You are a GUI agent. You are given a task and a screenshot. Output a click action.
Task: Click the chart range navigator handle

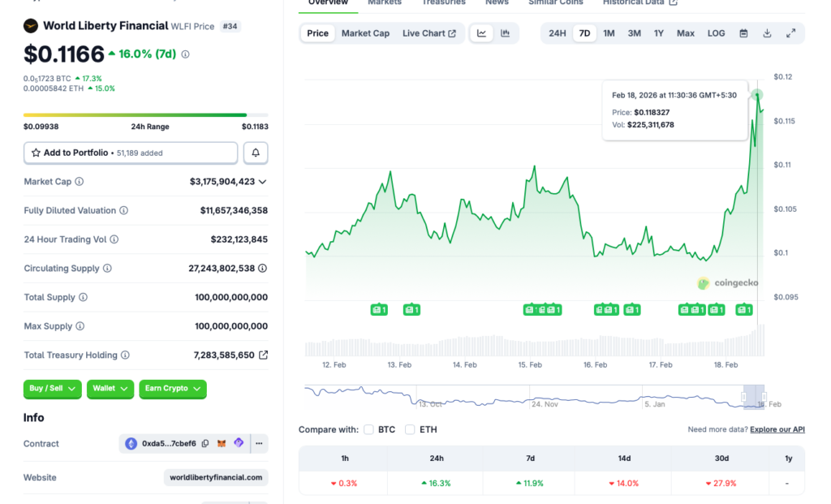pos(754,396)
